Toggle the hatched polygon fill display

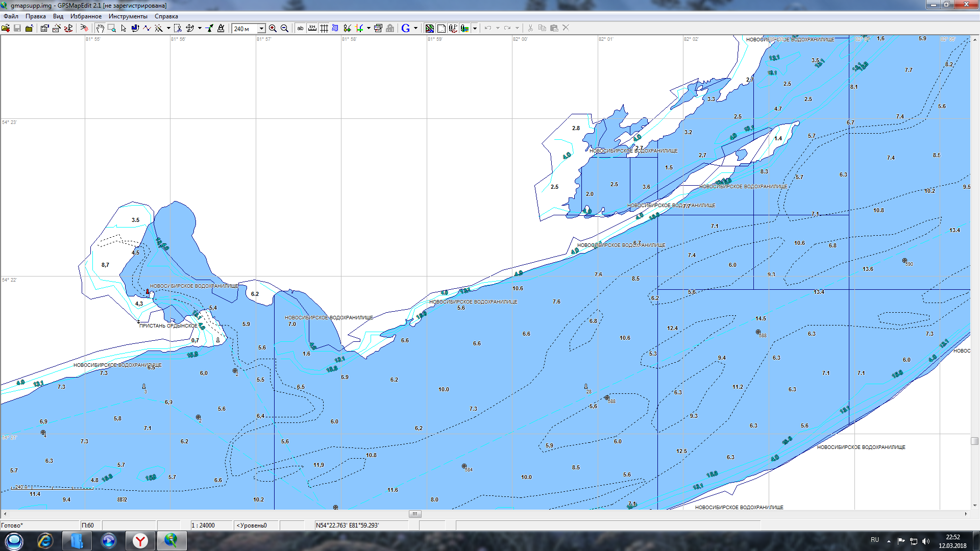tap(335, 28)
